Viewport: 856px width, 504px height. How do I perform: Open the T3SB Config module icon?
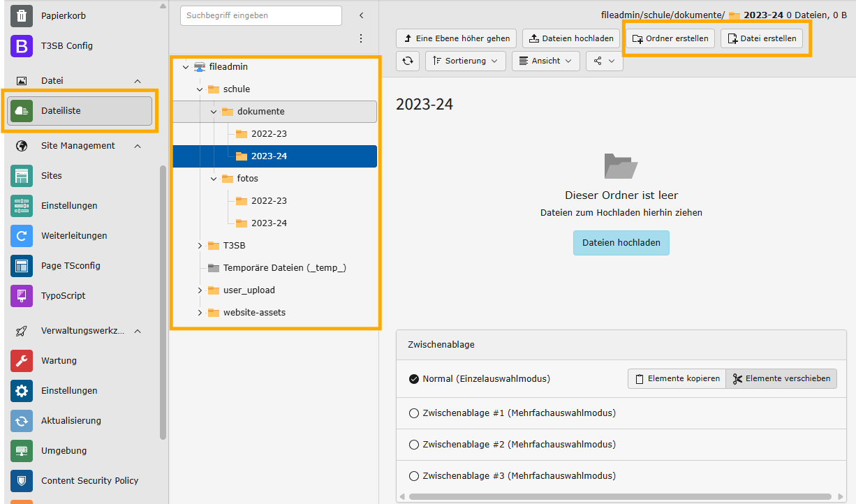pos(22,46)
